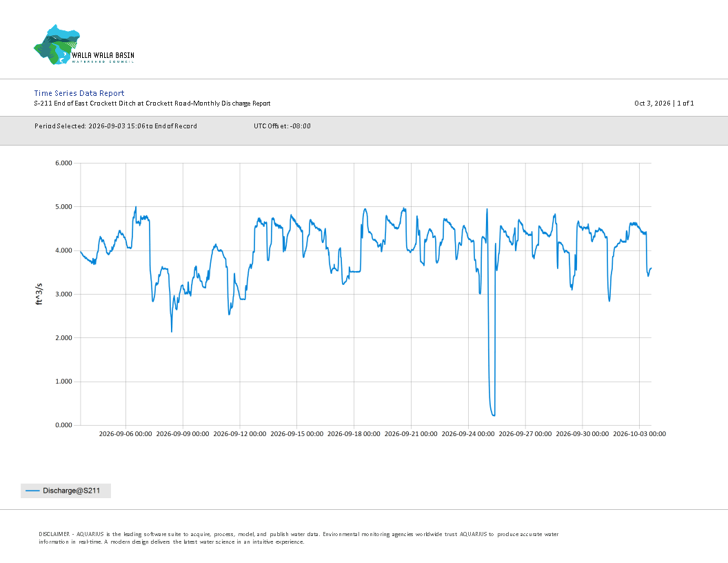This screenshot has width=728, height=563.
Task: Click the ft^3/s y-axis unit label
Action: point(39,294)
